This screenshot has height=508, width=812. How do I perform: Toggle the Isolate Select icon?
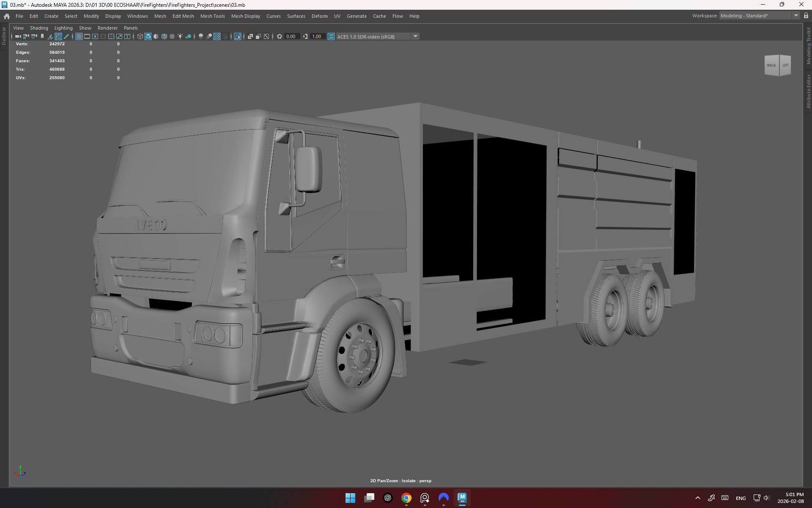(x=238, y=36)
